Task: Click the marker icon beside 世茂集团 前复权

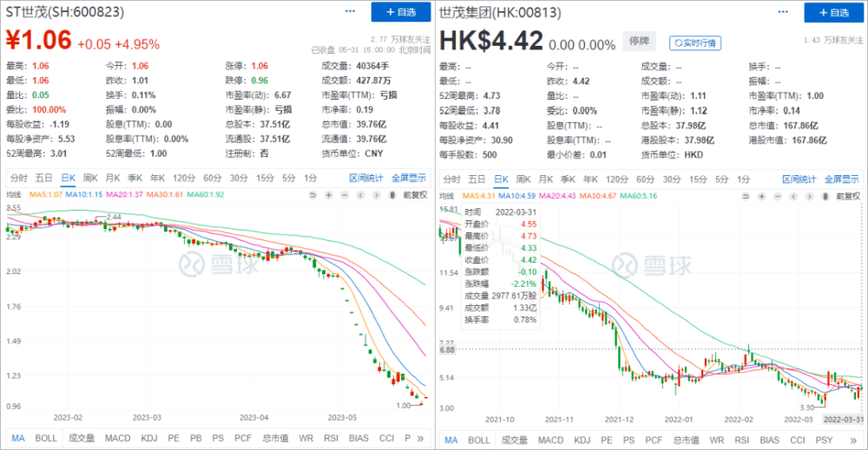Action: (825, 196)
